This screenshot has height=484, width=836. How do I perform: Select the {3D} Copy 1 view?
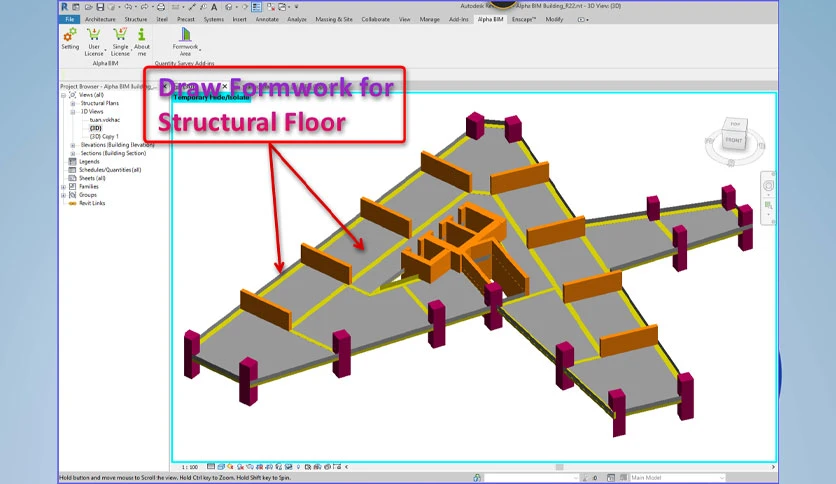pyautogui.click(x=104, y=136)
